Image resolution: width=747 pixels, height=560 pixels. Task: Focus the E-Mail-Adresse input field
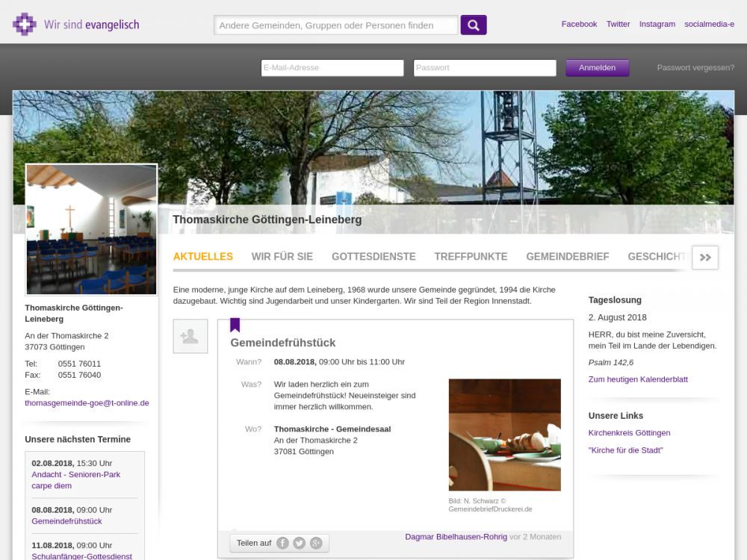click(x=332, y=68)
